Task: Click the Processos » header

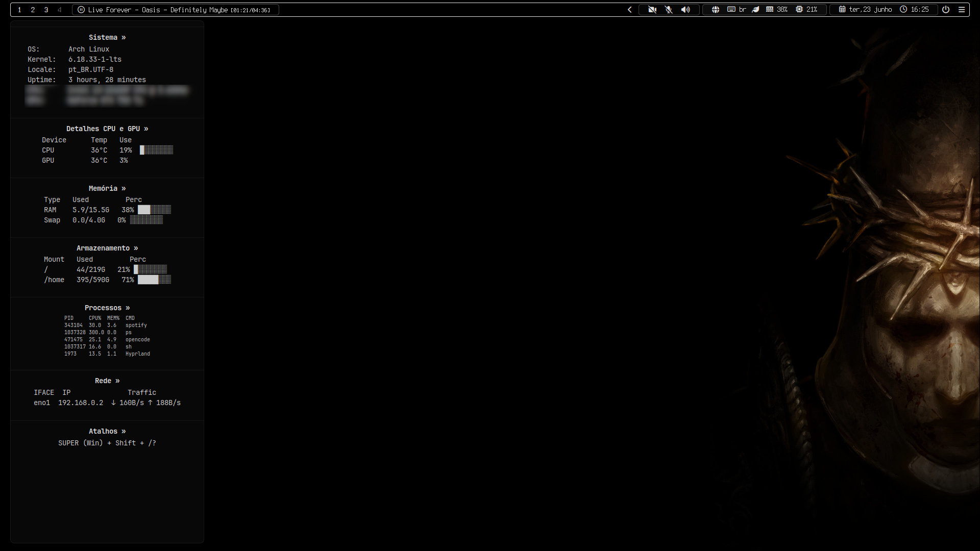Action: 107,308
